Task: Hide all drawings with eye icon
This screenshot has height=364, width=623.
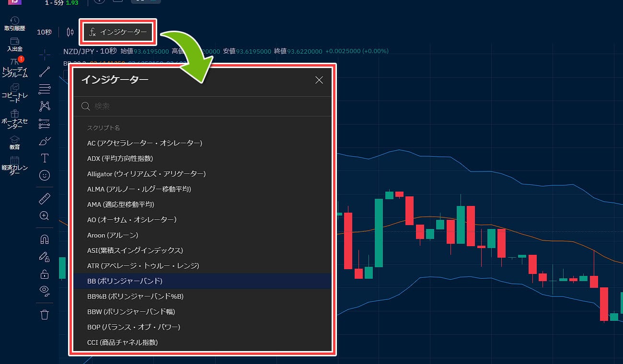Action: point(45,291)
